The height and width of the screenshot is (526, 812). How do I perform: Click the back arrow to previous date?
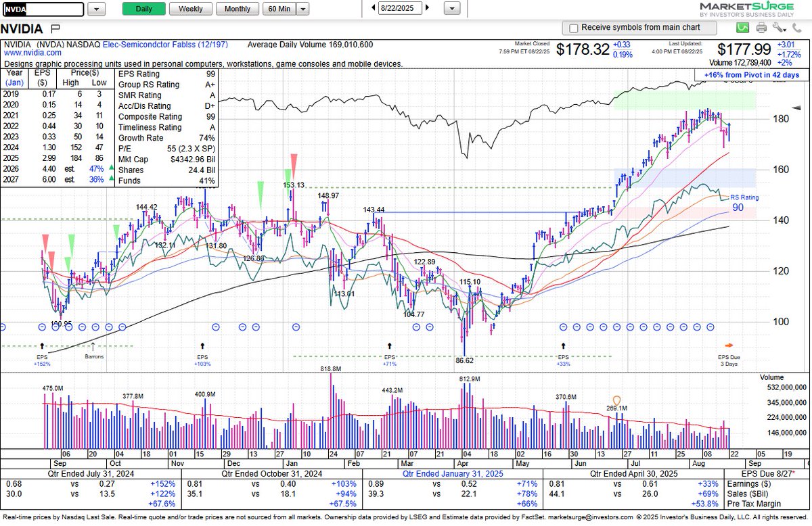point(372,9)
